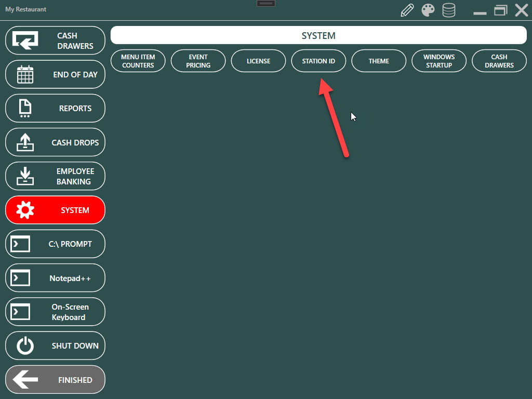
Task: Launch the C:\ Prompt from sidebar
Action: coord(55,244)
